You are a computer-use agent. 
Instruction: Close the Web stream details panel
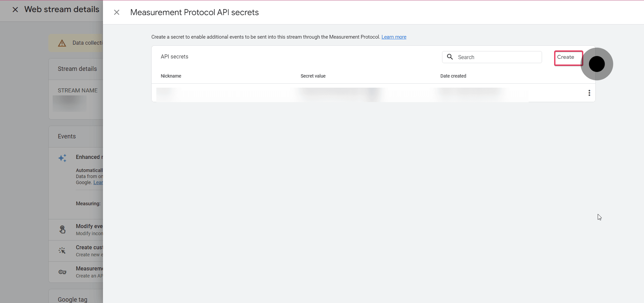click(x=15, y=10)
